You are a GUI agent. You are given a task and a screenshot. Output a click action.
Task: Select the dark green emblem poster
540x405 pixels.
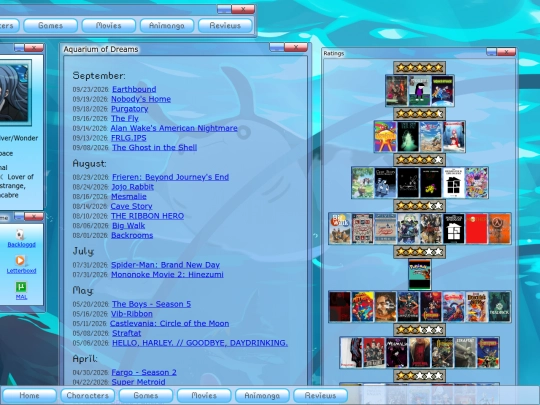pyautogui.click(x=499, y=307)
